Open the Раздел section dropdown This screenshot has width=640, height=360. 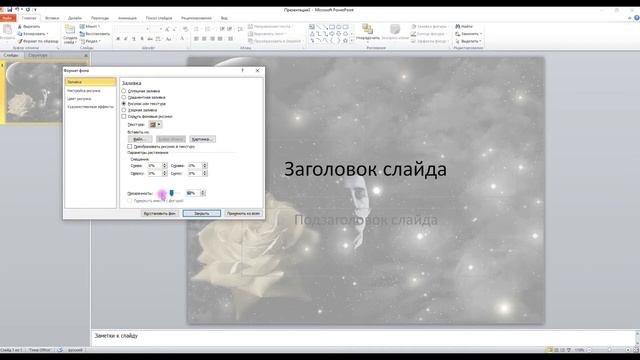pos(91,41)
